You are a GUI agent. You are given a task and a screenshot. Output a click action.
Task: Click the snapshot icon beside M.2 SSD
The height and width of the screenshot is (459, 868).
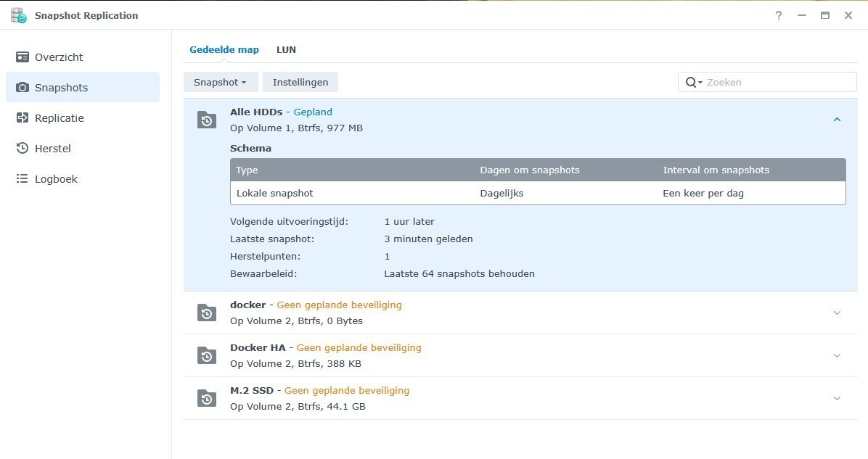(x=206, y=398)
